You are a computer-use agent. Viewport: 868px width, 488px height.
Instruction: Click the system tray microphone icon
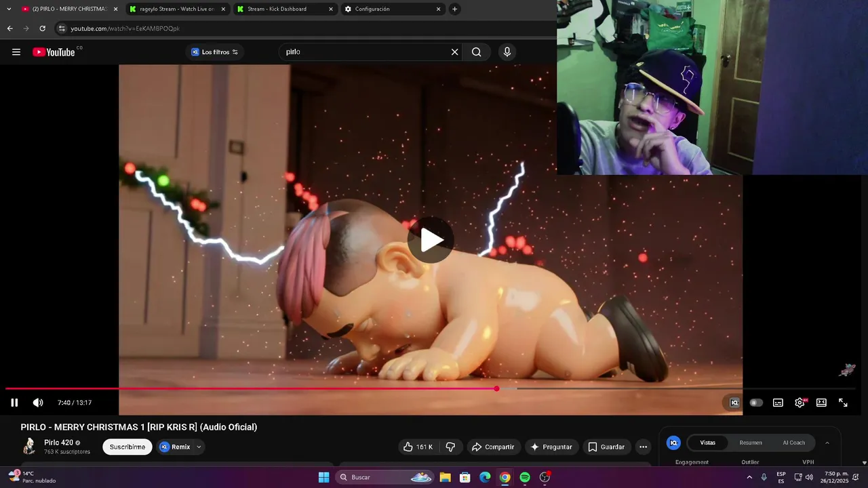coord(764,477)
